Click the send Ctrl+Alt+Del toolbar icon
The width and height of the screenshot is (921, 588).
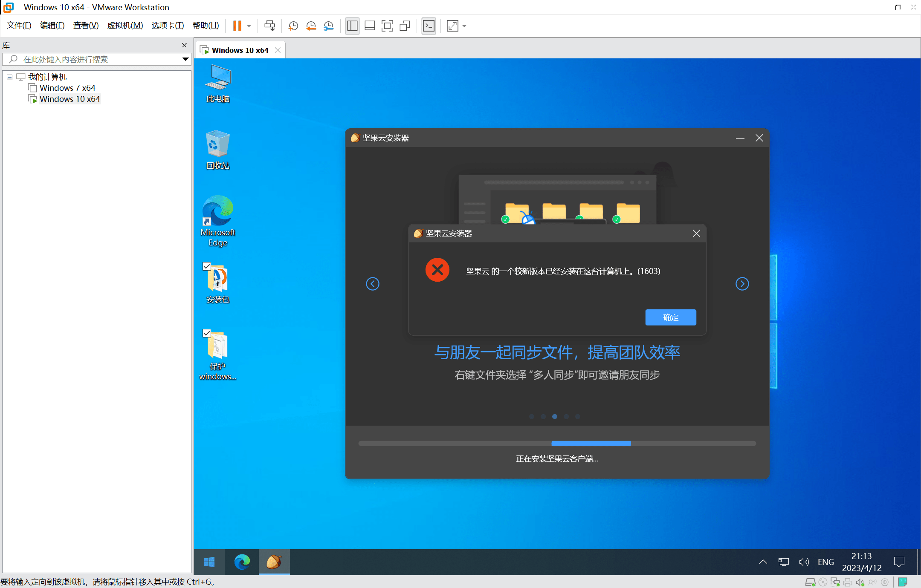(269, 26)
